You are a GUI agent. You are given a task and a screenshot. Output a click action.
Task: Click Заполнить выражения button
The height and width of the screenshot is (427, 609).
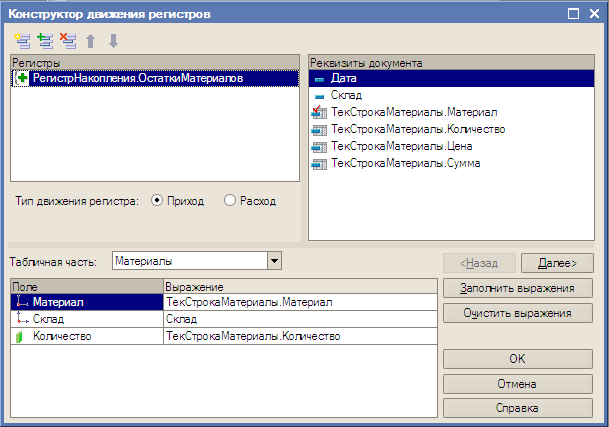[x=518, y=288]
